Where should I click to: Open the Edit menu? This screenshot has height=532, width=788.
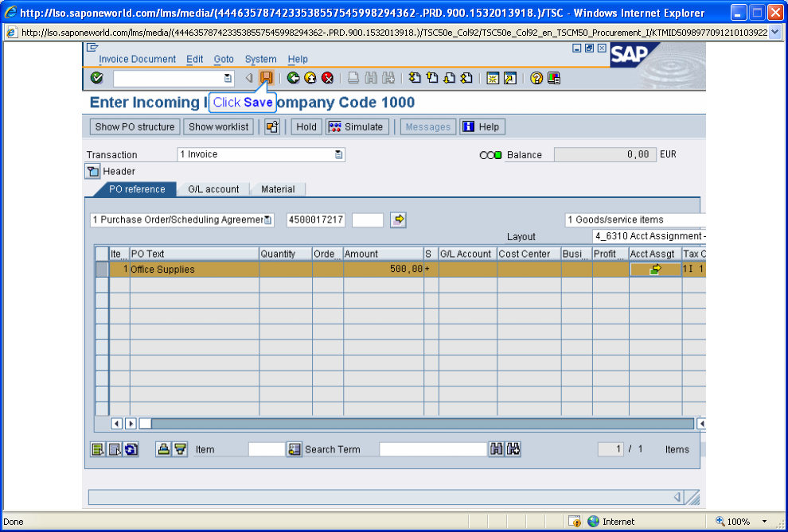[x=194, y=59]
